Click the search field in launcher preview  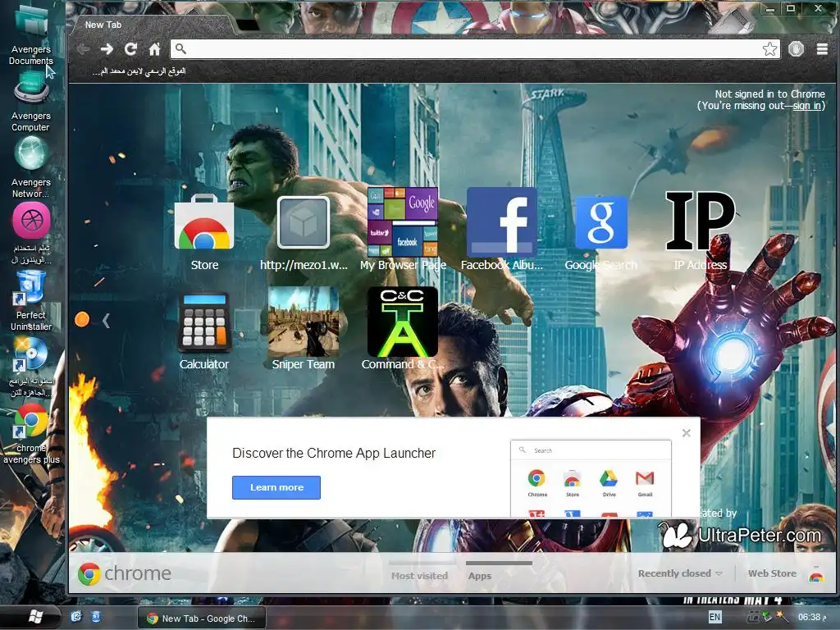pyautogui.click(x=591, y=450)
